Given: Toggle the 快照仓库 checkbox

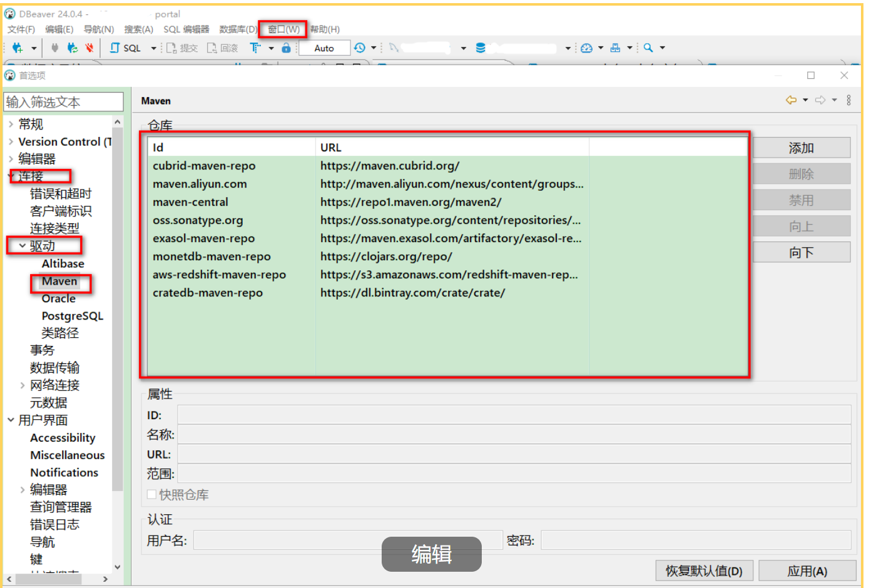Looking at the screenshot, I should click(151, 494).
